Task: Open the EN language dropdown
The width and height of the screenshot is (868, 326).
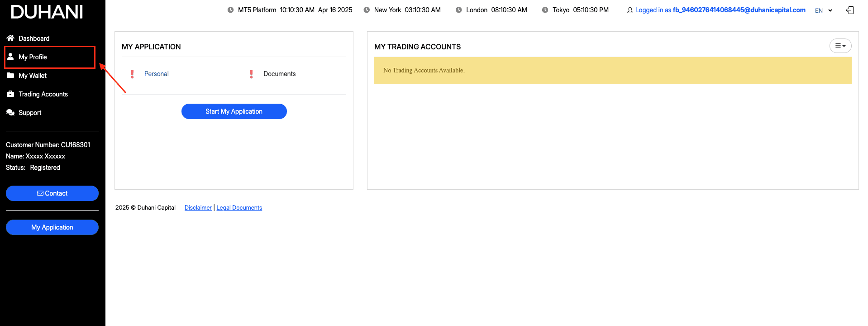Action: pyautogui.click(x=824, y=10)
